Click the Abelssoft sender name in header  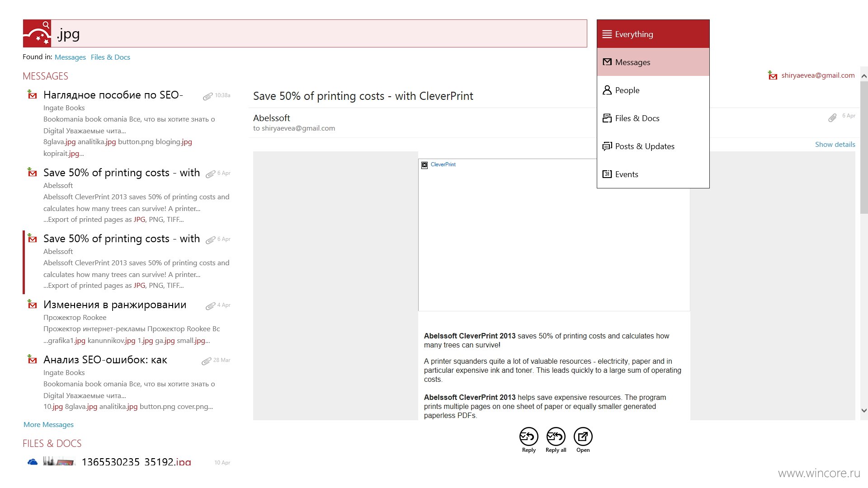tap(271, 118)
